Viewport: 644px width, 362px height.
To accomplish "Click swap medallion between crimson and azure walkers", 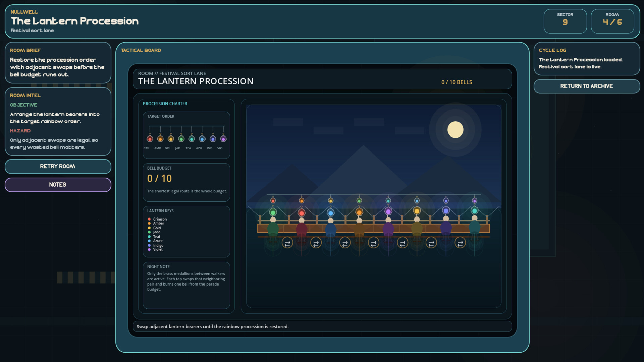I will [316, 243].
